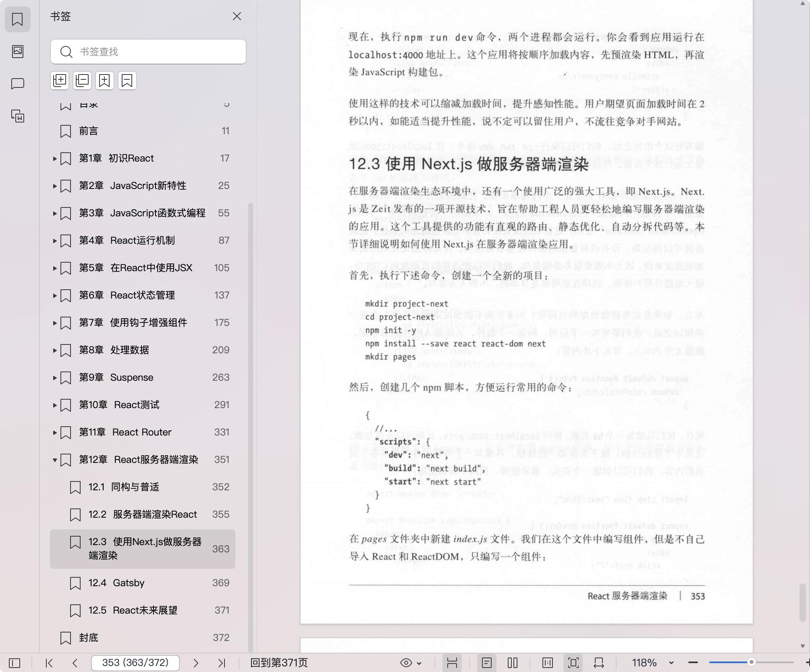Select bookmark 12.3 使用Next.js做服务器端渲染

click(143, 549)
